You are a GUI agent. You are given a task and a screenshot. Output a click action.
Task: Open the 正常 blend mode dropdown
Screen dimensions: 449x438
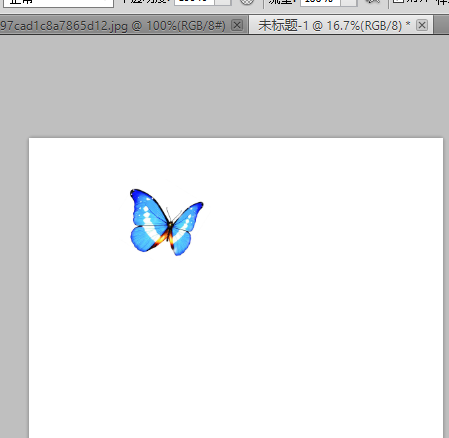click(x=58, y=2)
